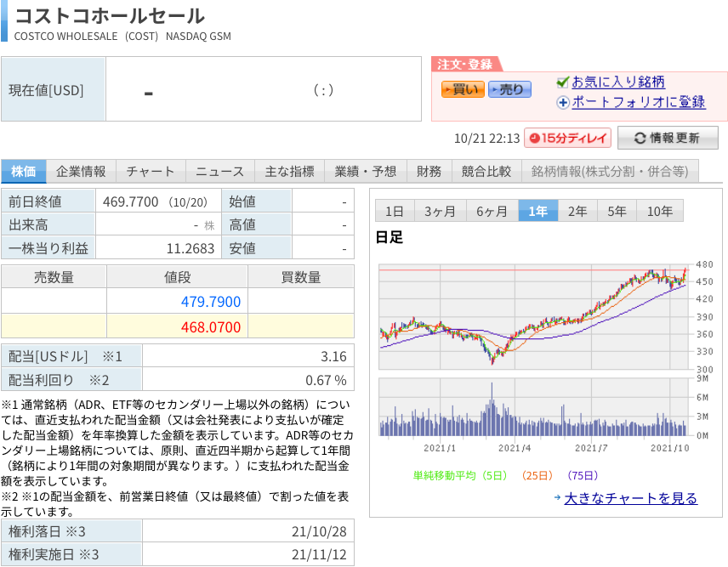Click the 値段 column header
Image resolution: width=728 pixels, height=567 pixels.
(178, 277)
